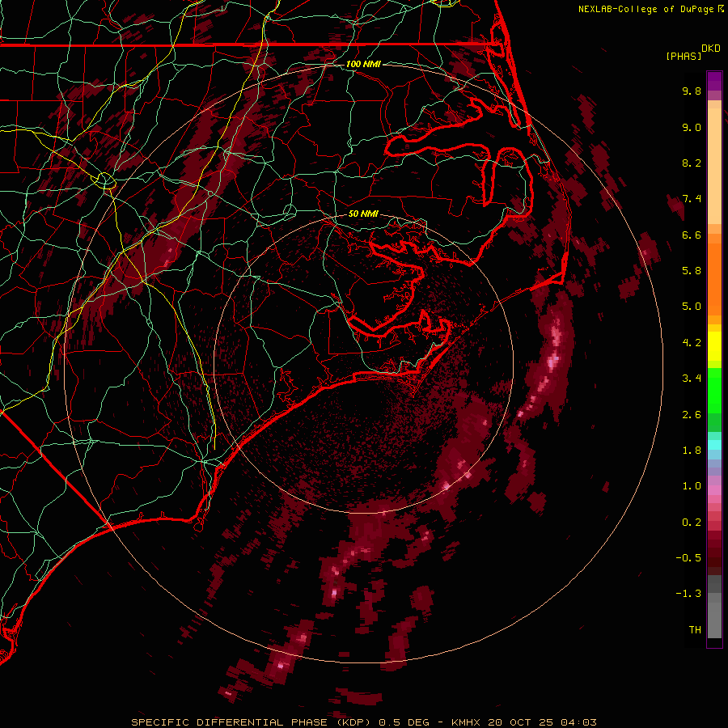Click the -1.3 value on color scale
The image size is (728, 728).
(x=688, y=594)
